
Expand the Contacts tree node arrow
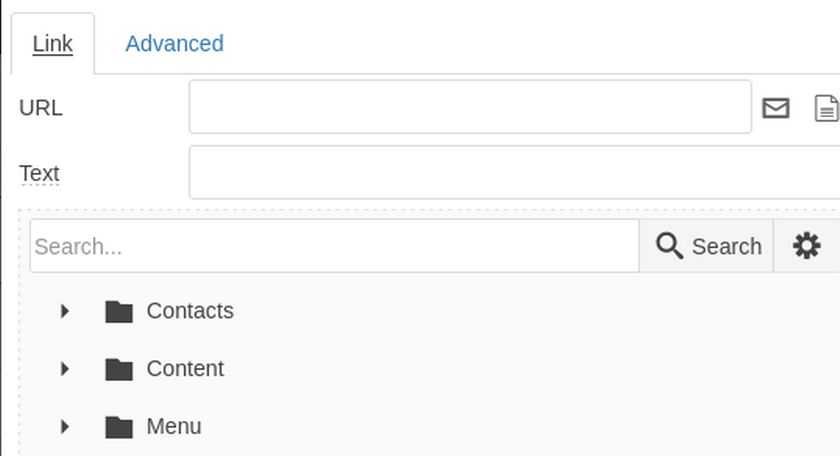(x=65, y=311)
